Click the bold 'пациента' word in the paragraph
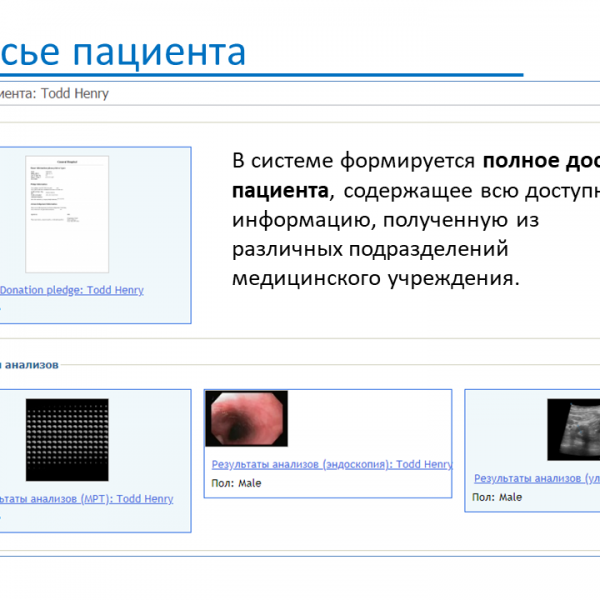600x600 pixels. tap(279, 189)
